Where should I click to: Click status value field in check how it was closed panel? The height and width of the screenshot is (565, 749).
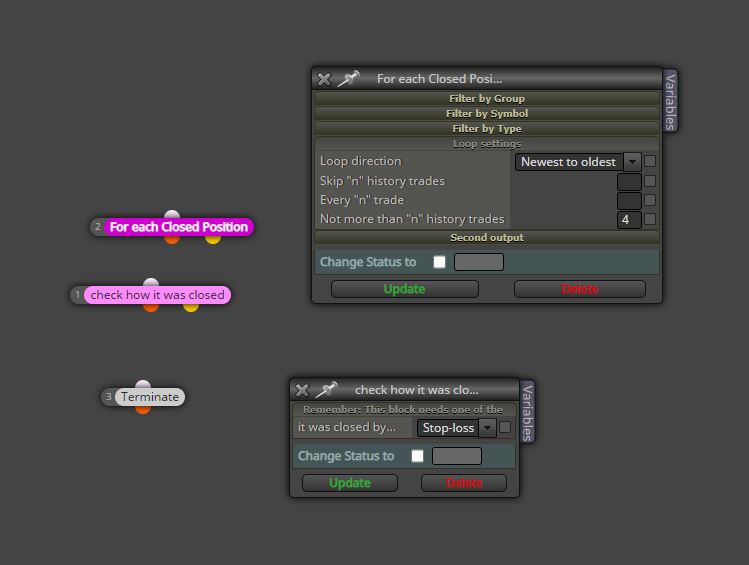(457, 456)
